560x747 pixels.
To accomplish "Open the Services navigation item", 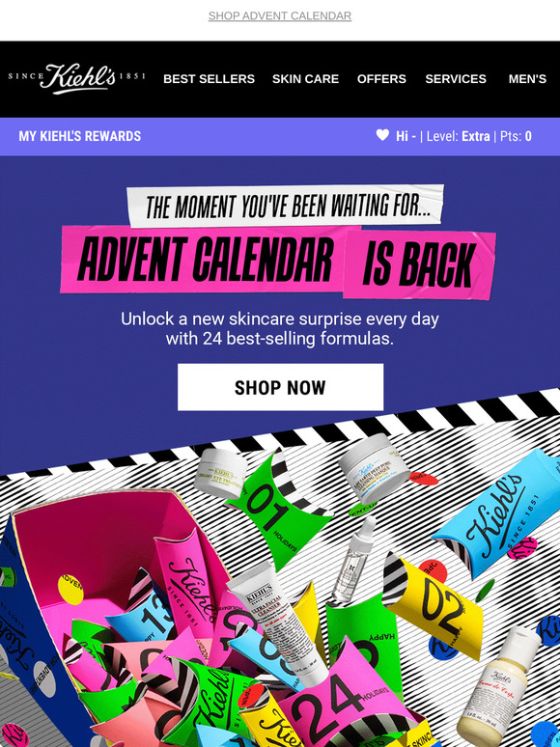I will [456, 79].
